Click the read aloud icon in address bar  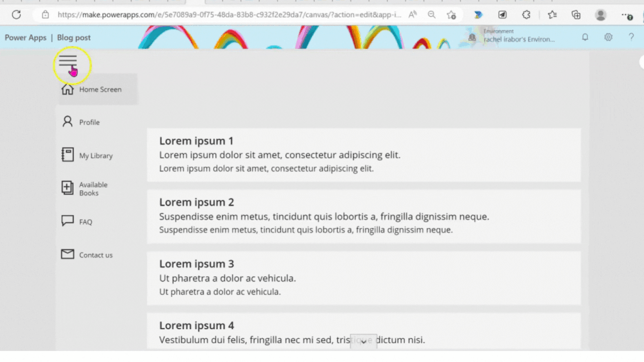(413, 15)
